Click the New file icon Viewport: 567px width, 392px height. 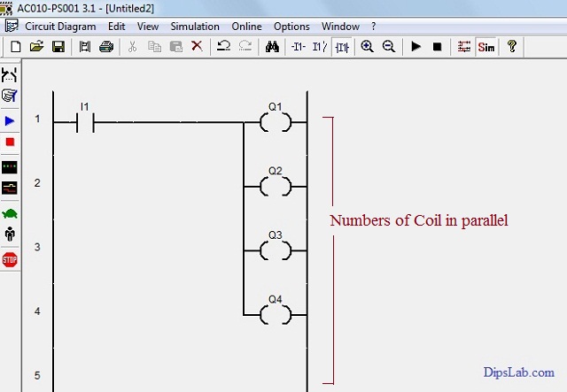coord(16,46)
